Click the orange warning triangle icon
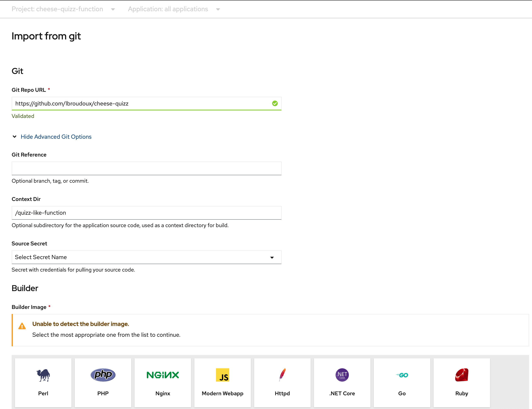The width and height of the screenshot is (532, 409). 22,326
